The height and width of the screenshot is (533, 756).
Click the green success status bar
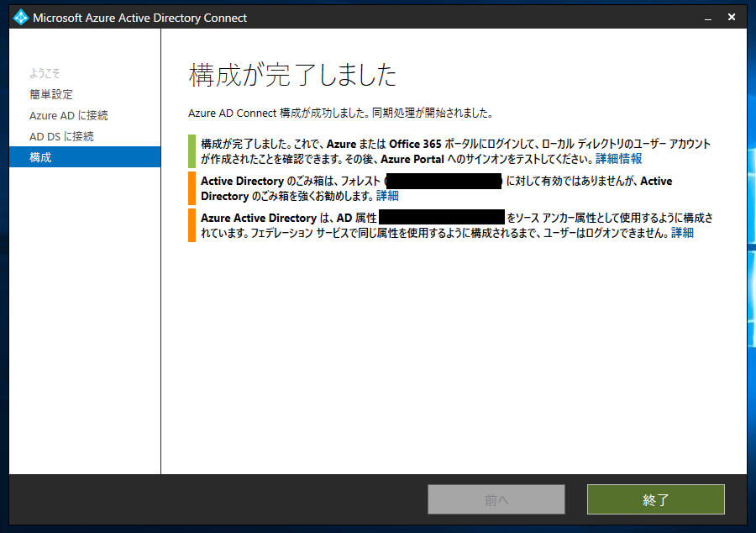point(192,151)
